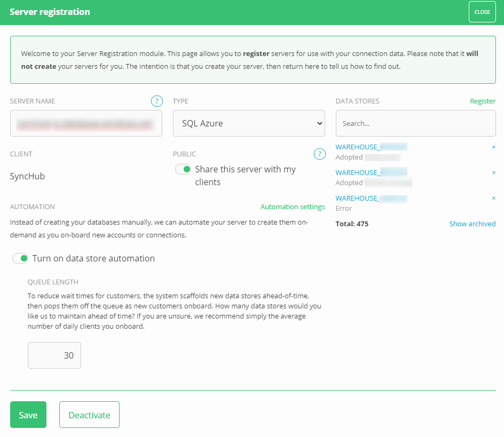Click the Server Name input field
504x437 pixels.
tap(86, 123)
